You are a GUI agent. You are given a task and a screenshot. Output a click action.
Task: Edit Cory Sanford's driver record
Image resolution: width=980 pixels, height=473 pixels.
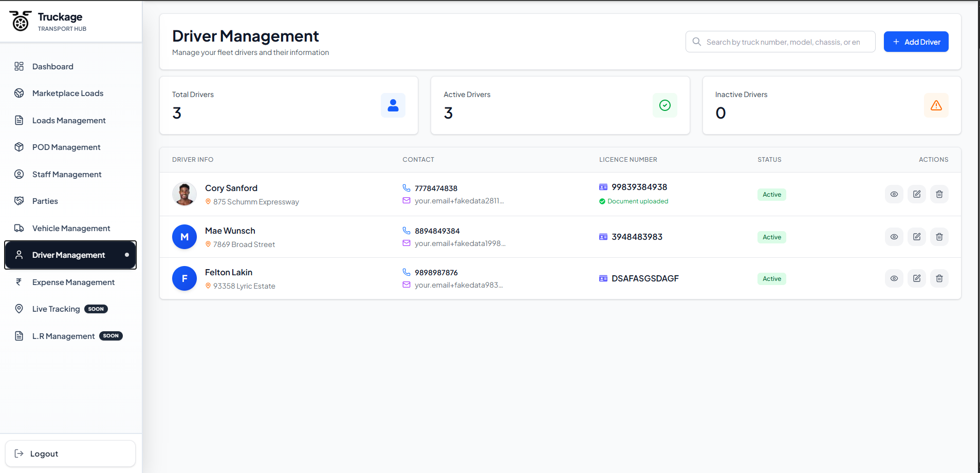916,194
